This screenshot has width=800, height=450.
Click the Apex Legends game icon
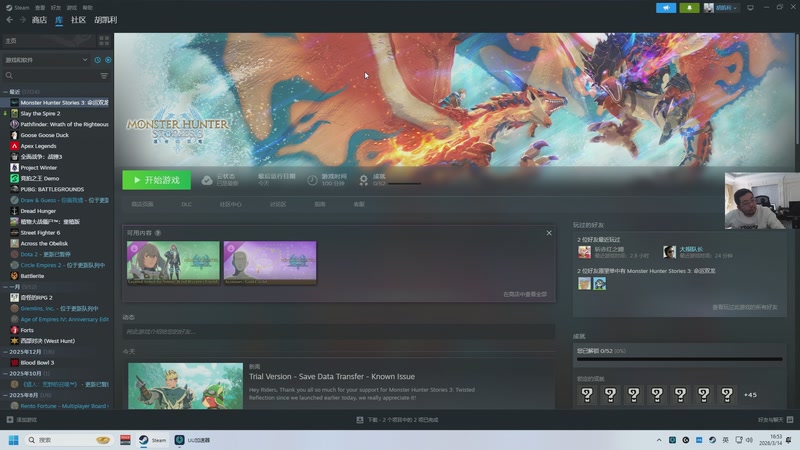[14, 146]
